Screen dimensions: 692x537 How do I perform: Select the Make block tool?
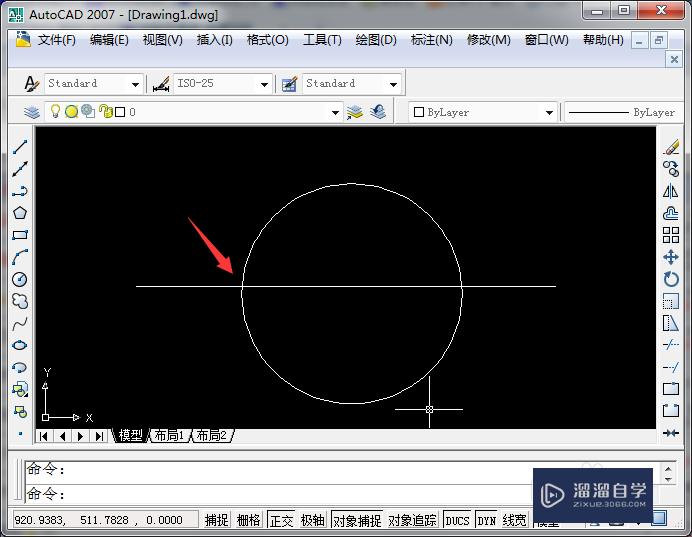click(x=20, y=412)
